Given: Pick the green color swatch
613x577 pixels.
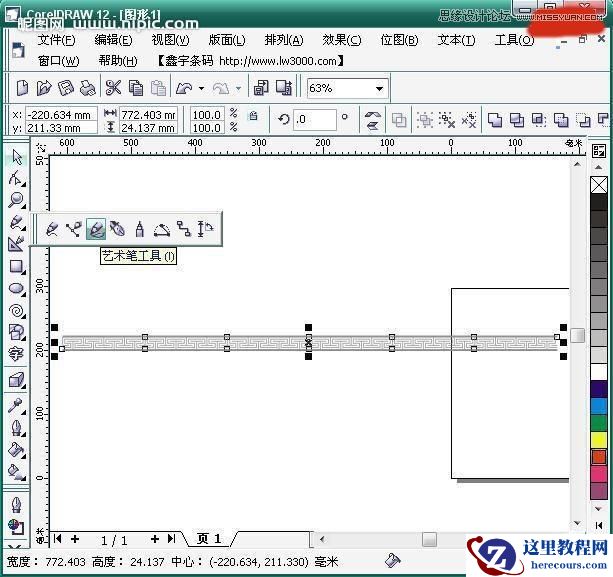Looking at the screenshot, I should pyautogui.click(x=599, y=423).
